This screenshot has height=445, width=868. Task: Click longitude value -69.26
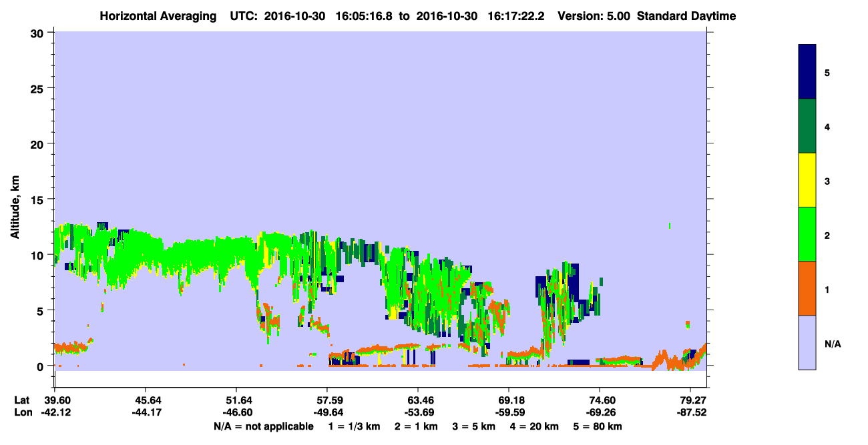pyautogui.click(x=600, y=412)
